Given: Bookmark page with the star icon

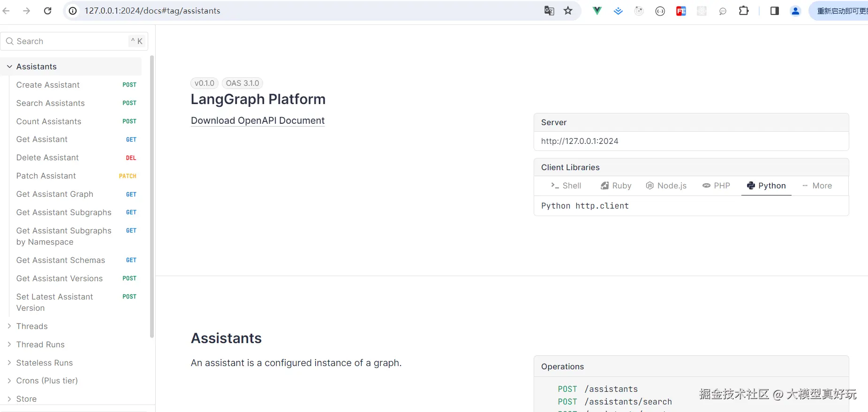Looking at the screenshot, I should [x=568, y=11].
